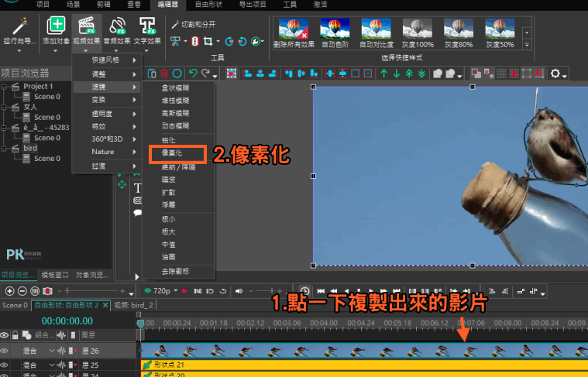This screenshot has height=377, width=588.
Task: Select the bird video clip on layer 26
Action: pos(364,351)
